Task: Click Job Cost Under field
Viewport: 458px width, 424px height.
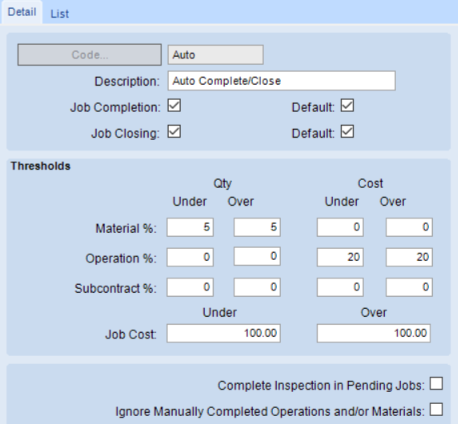Action: pos(224,333)
